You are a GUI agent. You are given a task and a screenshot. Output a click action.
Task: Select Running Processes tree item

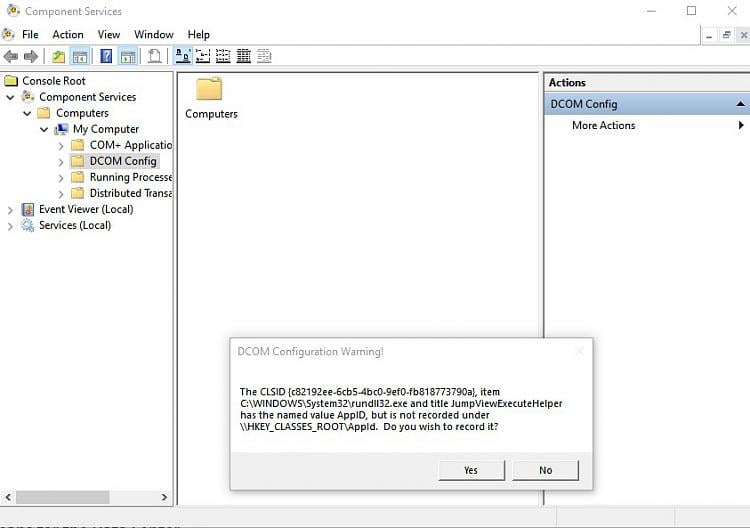point(131,177)
